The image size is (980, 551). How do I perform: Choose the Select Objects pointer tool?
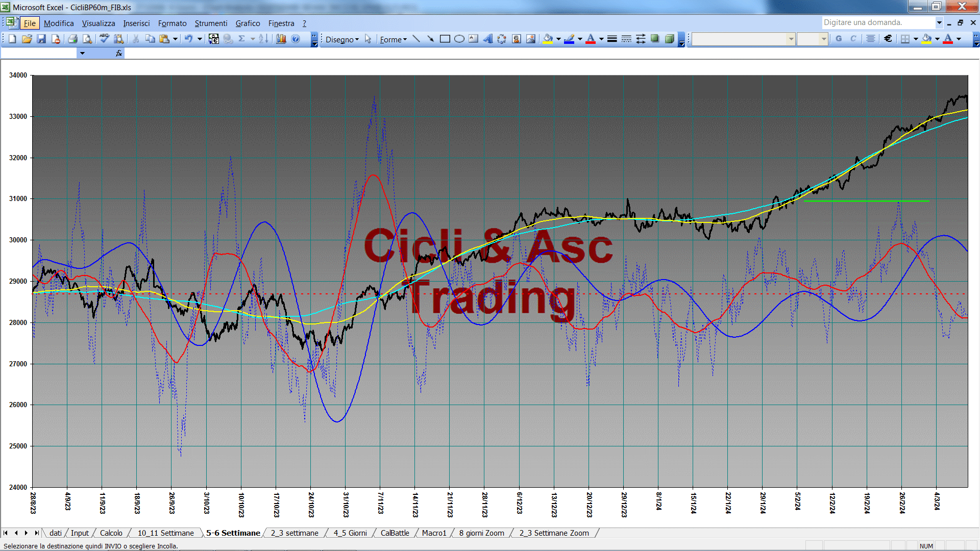coord(368,39)
